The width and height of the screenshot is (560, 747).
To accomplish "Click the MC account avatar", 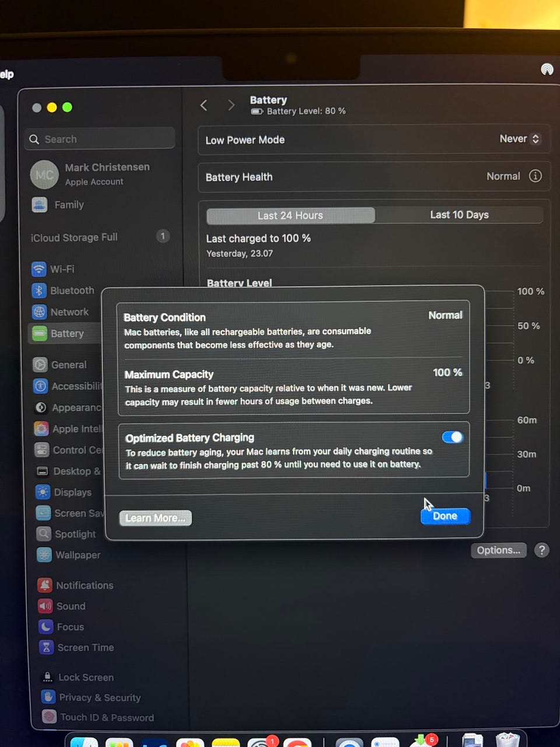I will pos(44,174).
